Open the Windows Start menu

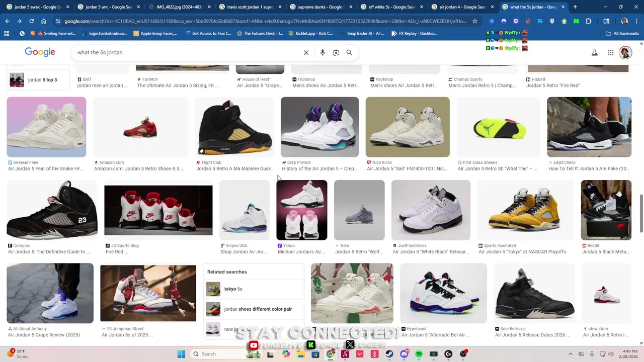tap(181, 354)
